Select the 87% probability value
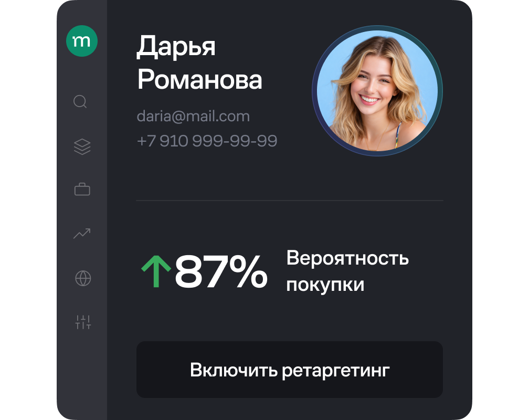This screenshot has height=420, width=529. pyautogui.click(x=221, y=271)
